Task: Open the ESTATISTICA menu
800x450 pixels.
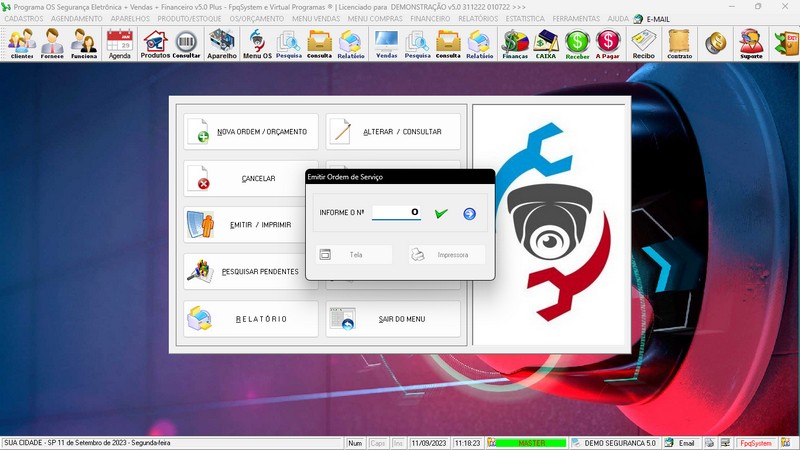Action: click(525, 18)
